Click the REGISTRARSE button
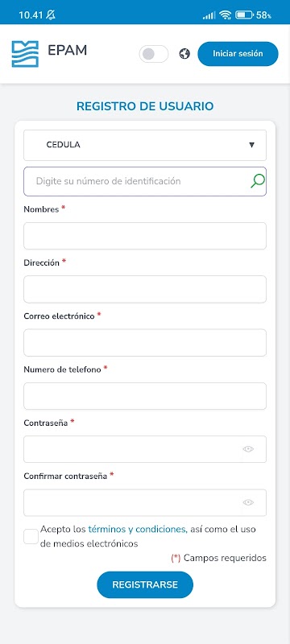The width and height of the screenshot is (290, 644). pos(145,585)
